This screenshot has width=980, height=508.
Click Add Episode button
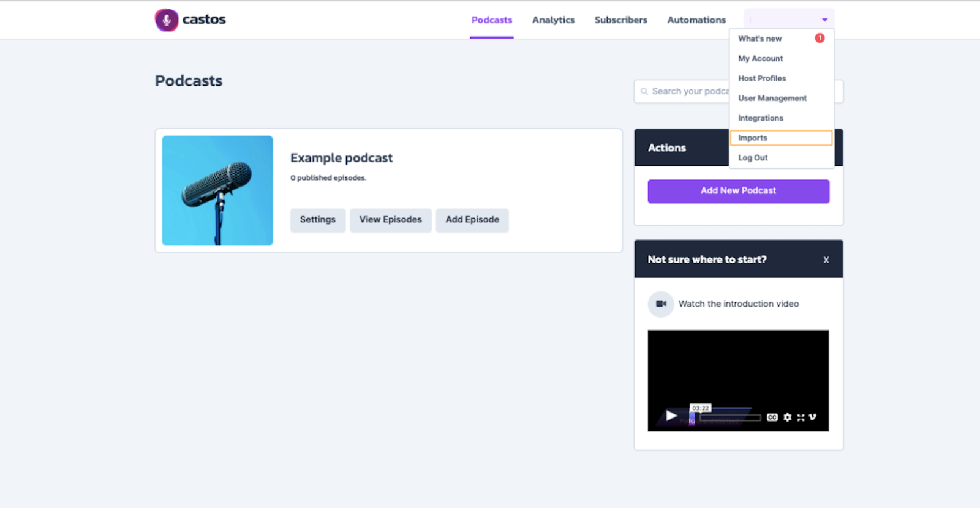point(472,220)
